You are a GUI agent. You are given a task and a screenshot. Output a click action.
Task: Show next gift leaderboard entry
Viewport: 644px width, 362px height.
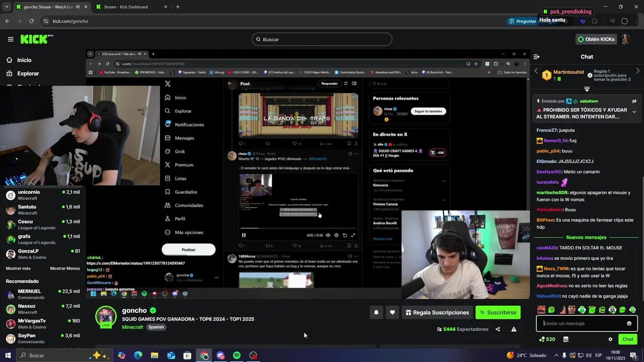tap(638, 71)
